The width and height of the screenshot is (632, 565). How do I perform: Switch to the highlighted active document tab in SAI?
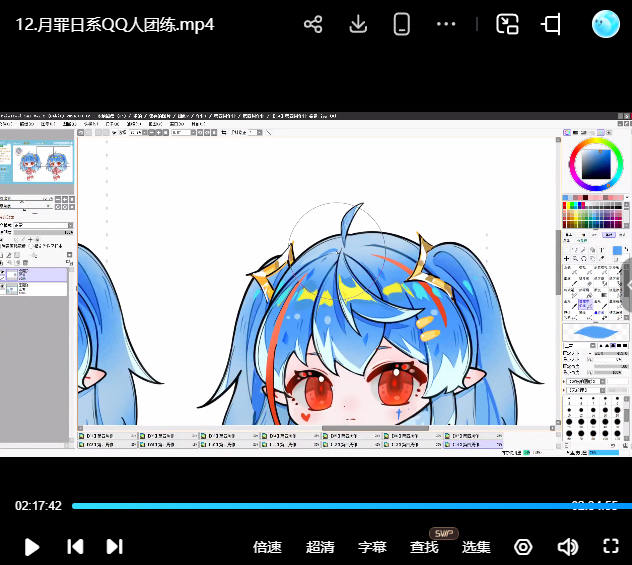pyautogui.click(x=473, y=445)
